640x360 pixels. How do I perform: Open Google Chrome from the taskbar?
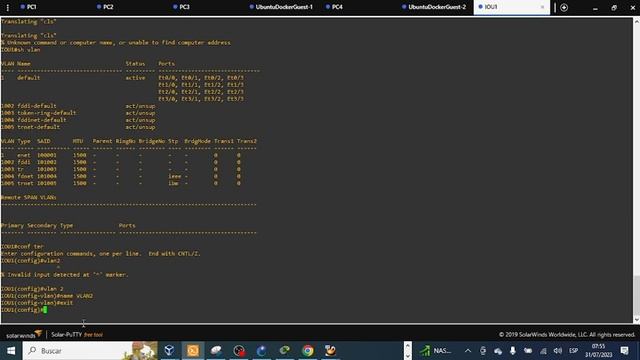308,351
